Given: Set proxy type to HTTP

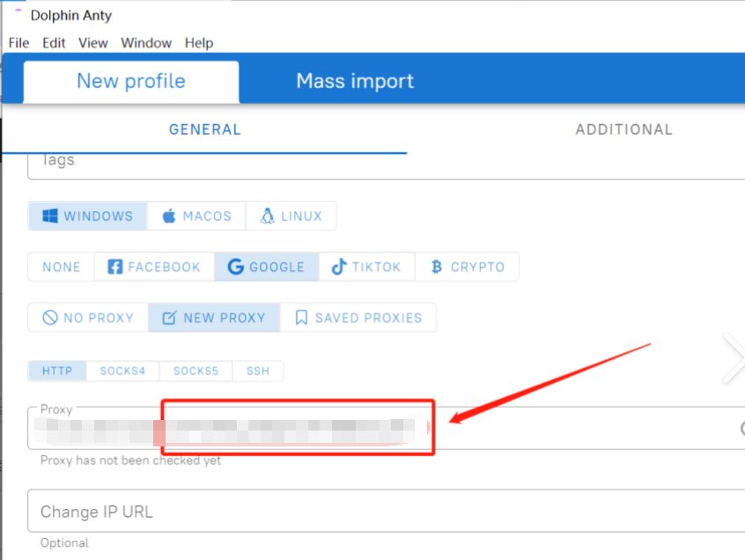Looking at the screenshot, I should click(57, 371).
